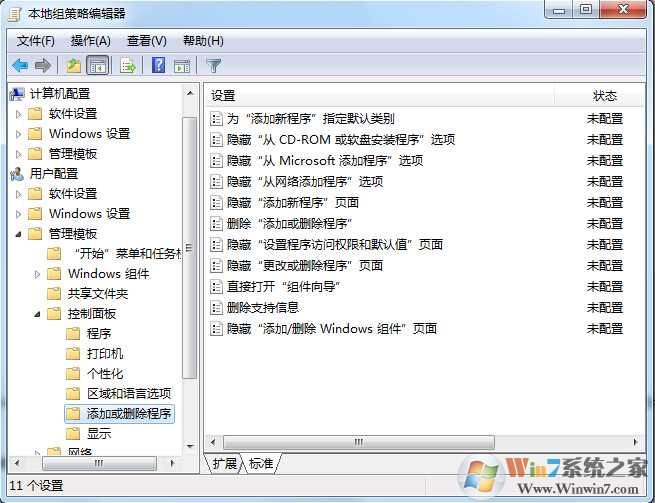Click tree pane scroll-up arrow
655x503 pixels.
pyautogui.click(x=190, y=94)
